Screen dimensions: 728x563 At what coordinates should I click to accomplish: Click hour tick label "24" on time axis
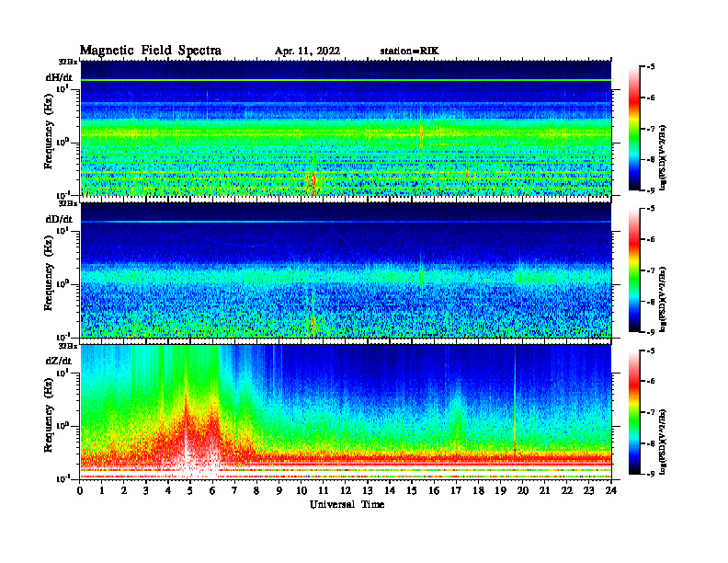pyautogui.click(x=611, y=490)
